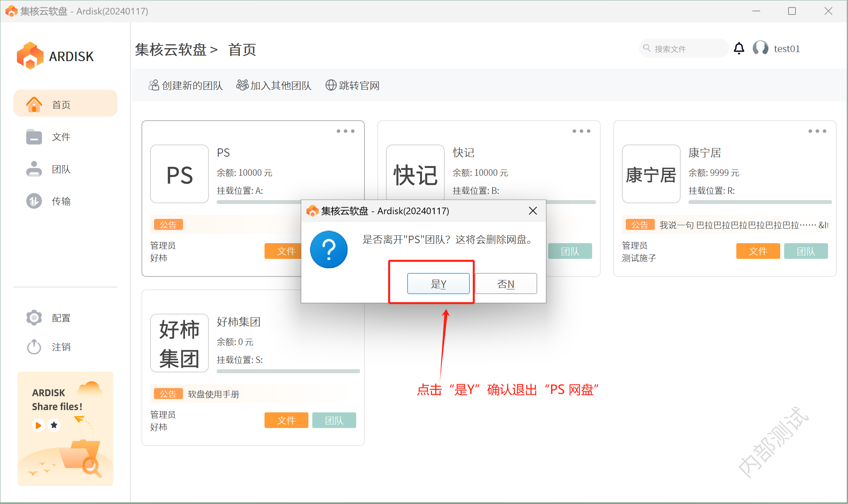Expand the 快记 card's three-dot menu
Viewport: 848px width, 504px height.
pos(581,131)
